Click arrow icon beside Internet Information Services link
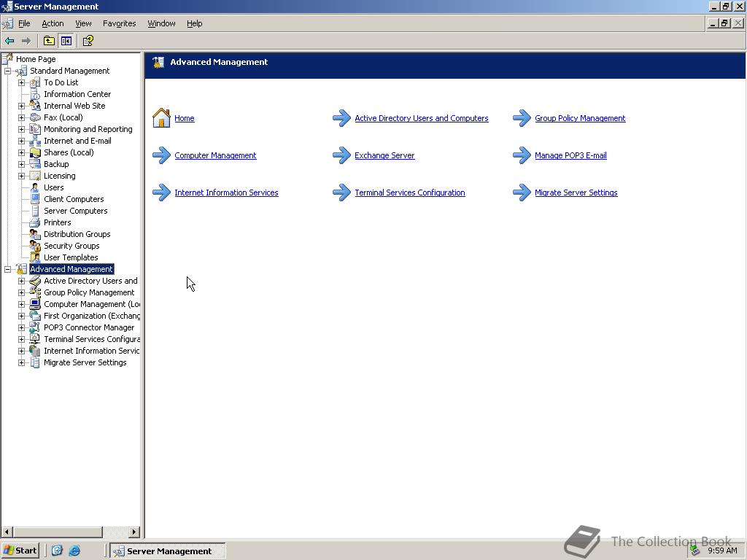 click(x=161, y=192)
